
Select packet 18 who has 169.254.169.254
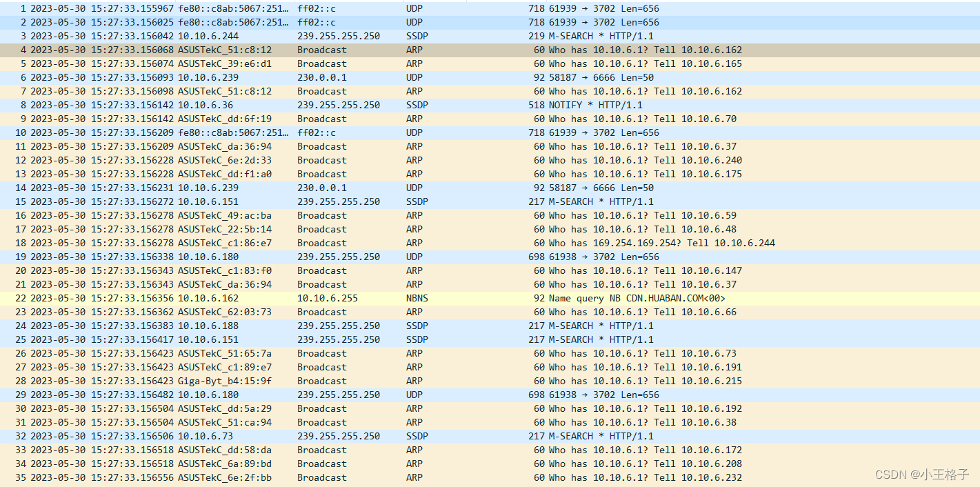click(490, 243)
